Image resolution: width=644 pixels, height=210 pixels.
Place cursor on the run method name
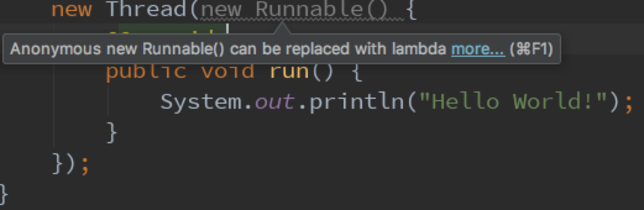[289, 71]
